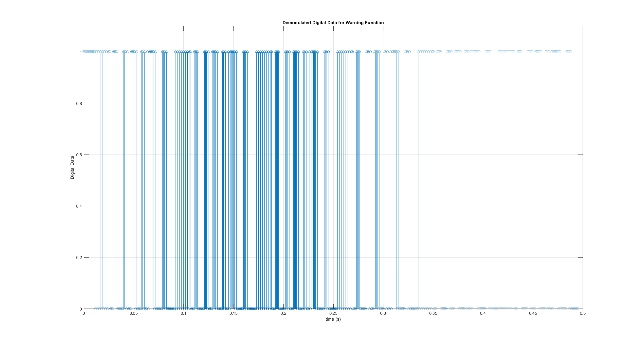Click y-axis tick label 0.2
Viewport: 644px width, 347px height.
[x=79, y=258]
